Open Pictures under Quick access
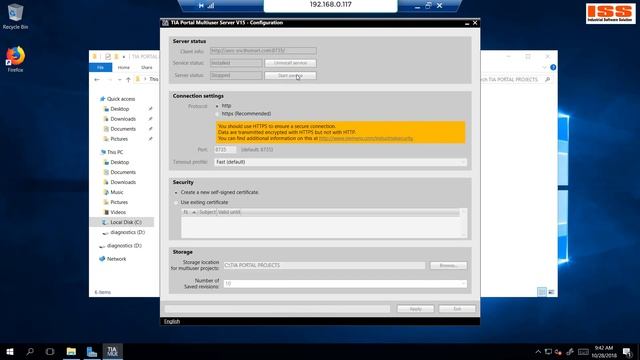 coord(119,139)
